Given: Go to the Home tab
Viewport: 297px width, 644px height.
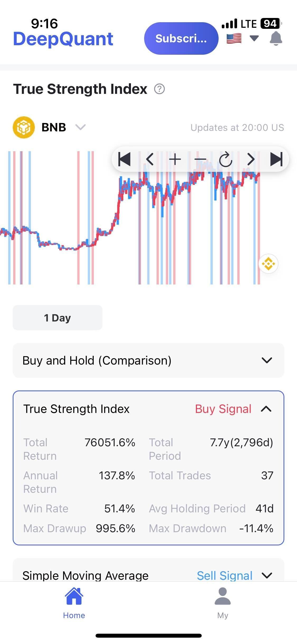Looking at the screenshot, I should [x=74, y=603].
